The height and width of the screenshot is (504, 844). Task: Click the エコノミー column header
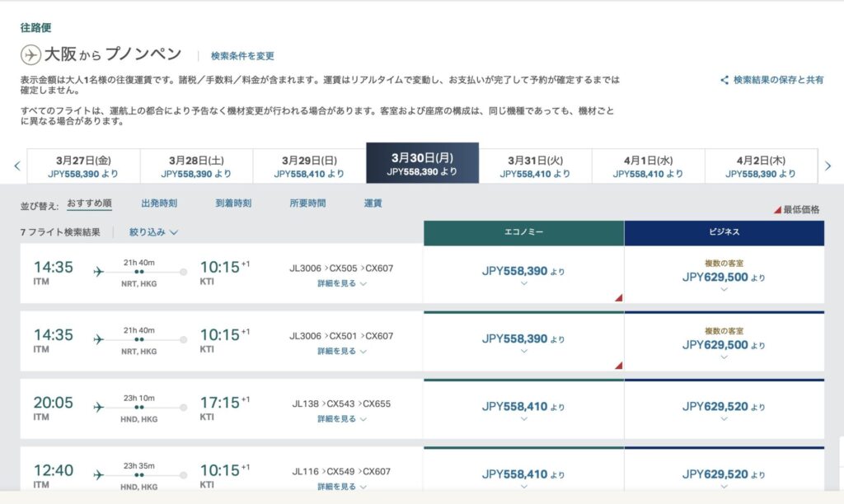click(x=523, y=233)
